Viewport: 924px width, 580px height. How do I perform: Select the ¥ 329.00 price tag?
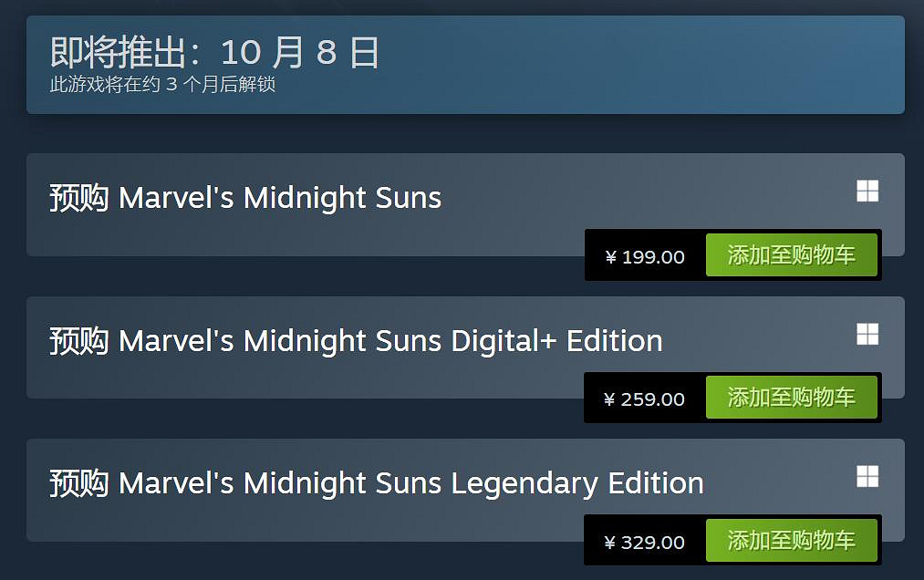click(x=645, y=543)
